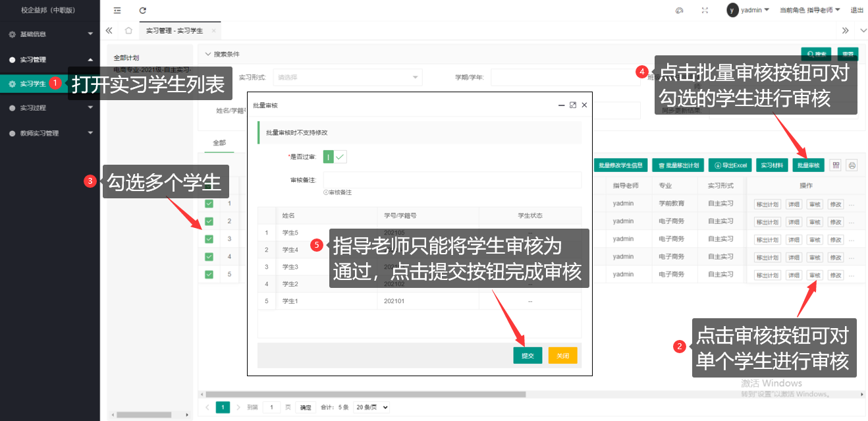The width and height of the screenshot is (868, 421).
Task: Collapse the sidebar with the menu fold icon
Action: click(117, 11)
